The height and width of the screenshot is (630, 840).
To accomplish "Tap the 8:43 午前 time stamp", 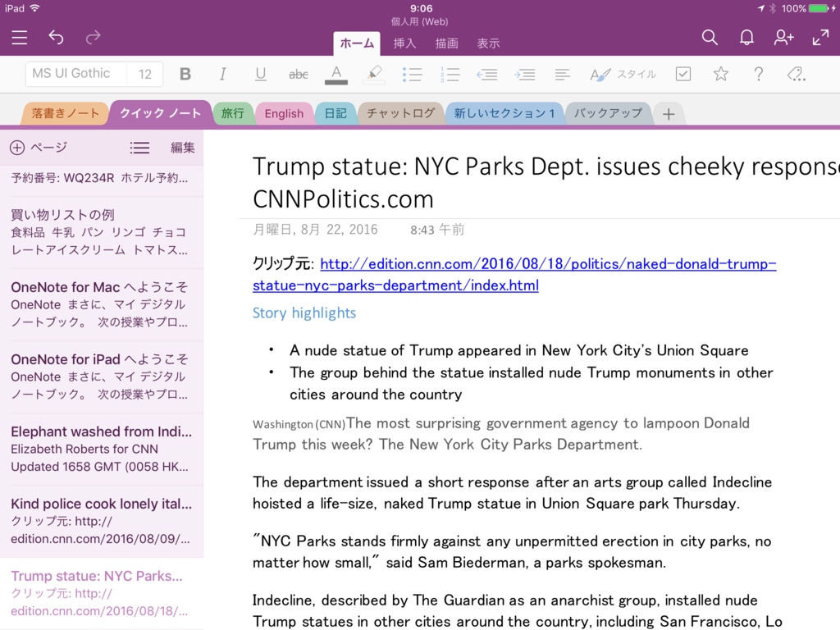I will tap(437, 230).
